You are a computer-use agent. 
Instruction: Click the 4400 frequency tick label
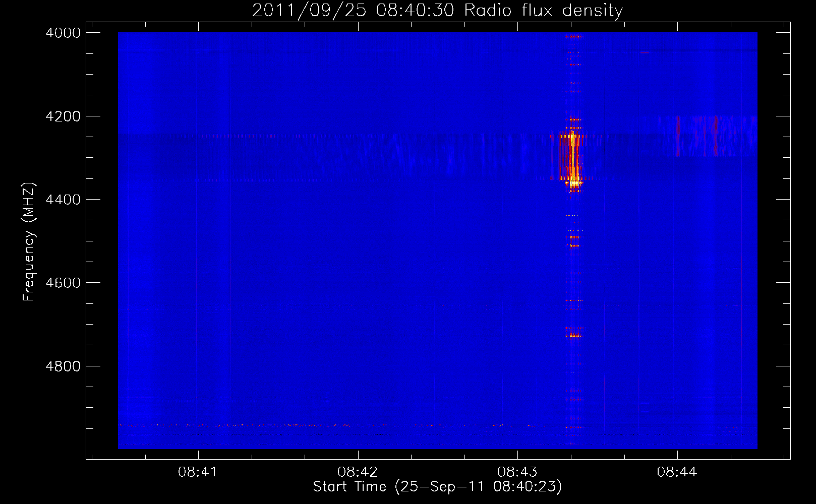[63, 200]
